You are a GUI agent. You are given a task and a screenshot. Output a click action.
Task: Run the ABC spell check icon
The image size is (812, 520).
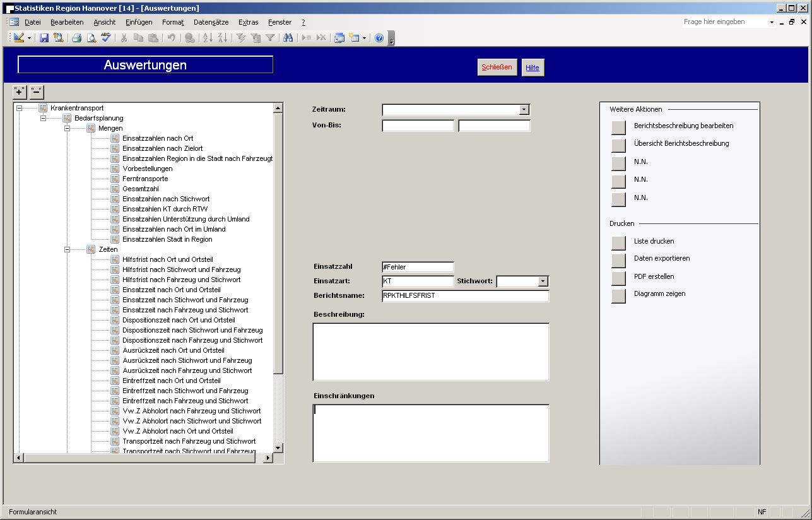coord(105,38)
